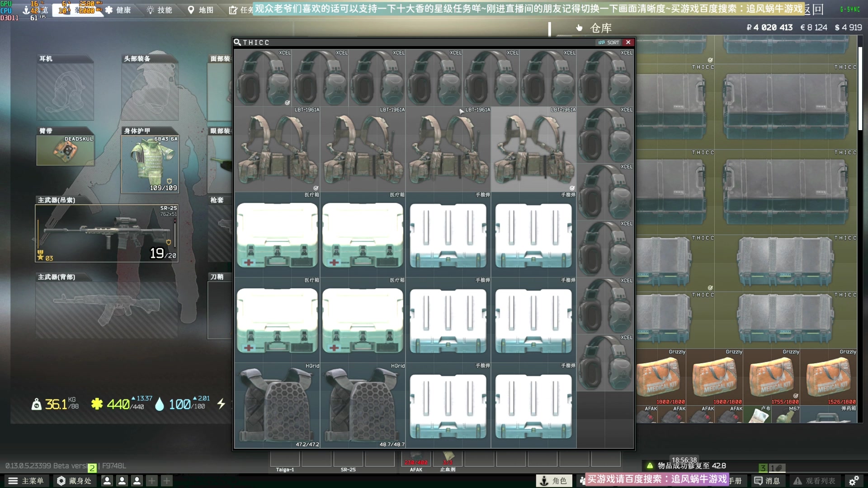
Task: Click the first Grizzly medical kit 1800/1800
Action: 661,377
